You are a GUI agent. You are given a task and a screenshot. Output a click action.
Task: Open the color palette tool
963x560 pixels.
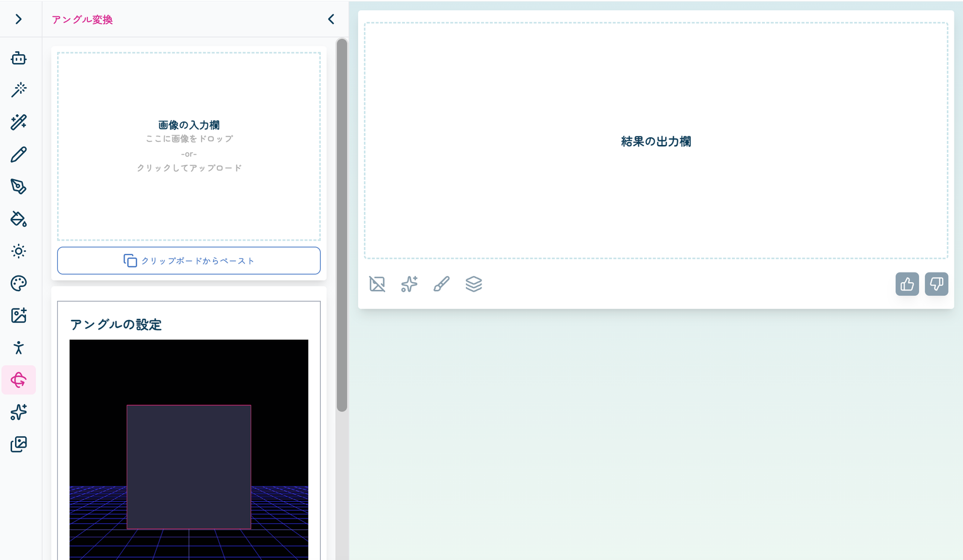[19, 283]
